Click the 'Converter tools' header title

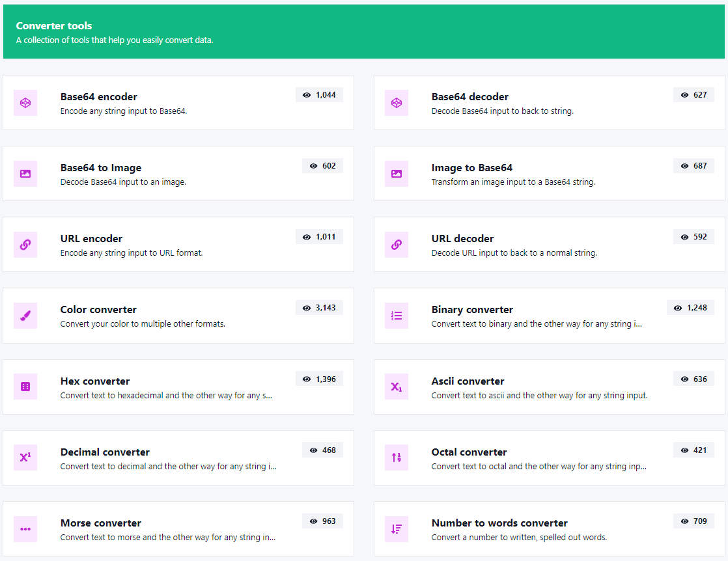[54, 26]
